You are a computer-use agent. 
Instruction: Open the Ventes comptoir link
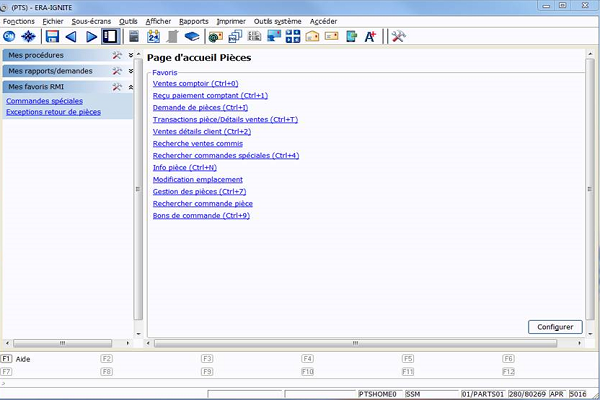195,84
